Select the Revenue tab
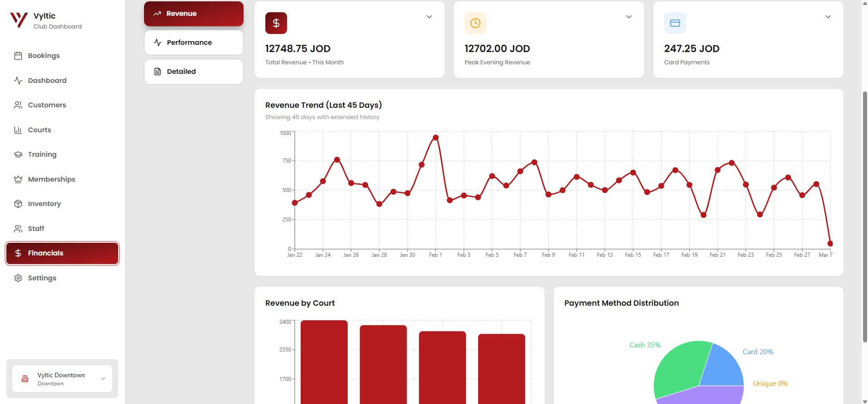 pyautogui.click(x=194, y=14)
